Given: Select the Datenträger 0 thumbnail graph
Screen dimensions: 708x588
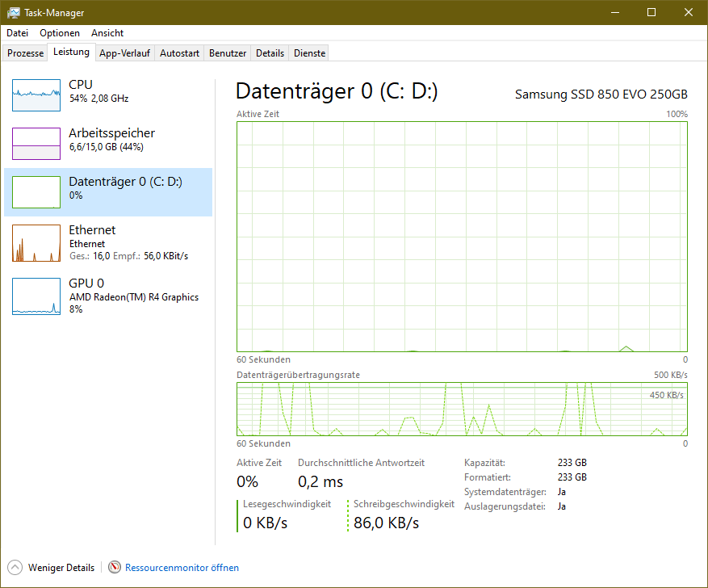Looking at the screenshot, I should pos(36,192).
